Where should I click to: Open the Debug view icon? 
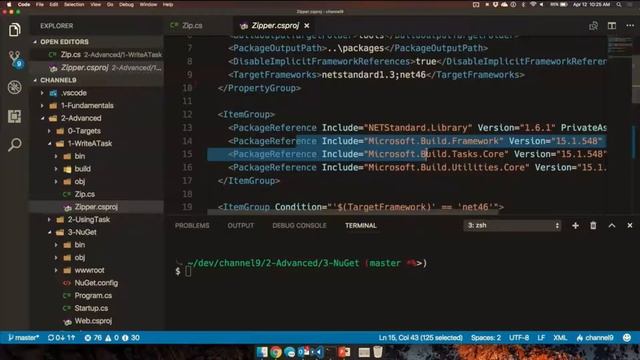tap(14, 87)
